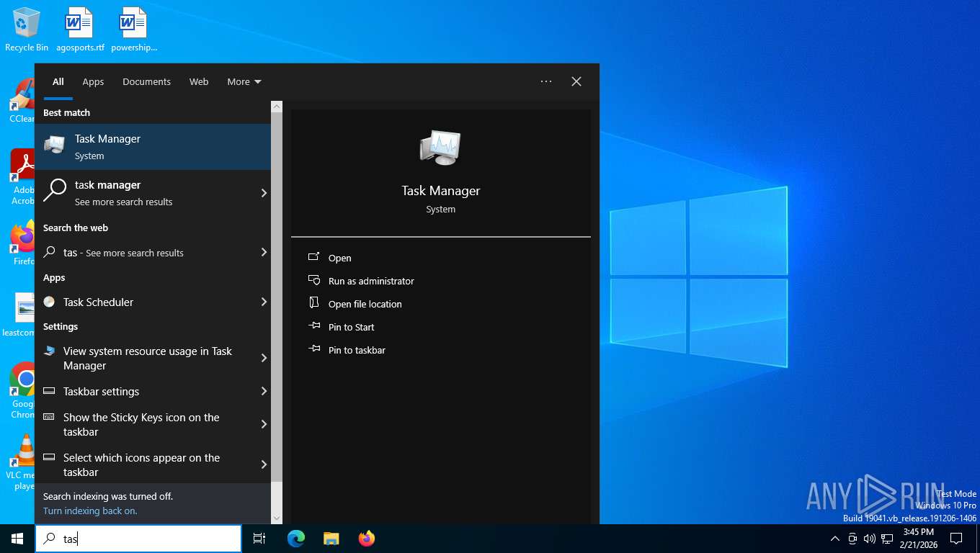980x553 pixels.
Task: Click the Pin to taskbar pin icon
Action: pyautogui.click(x=313, y=349)
